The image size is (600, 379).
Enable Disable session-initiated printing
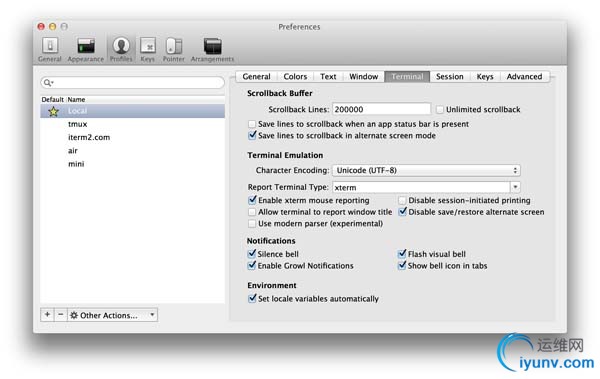coord(402,200)
